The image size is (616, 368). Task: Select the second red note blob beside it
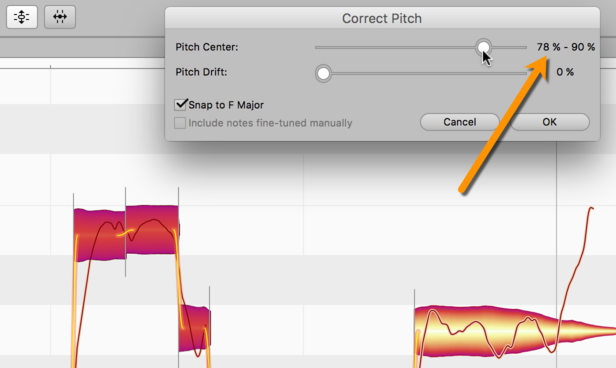152,230
